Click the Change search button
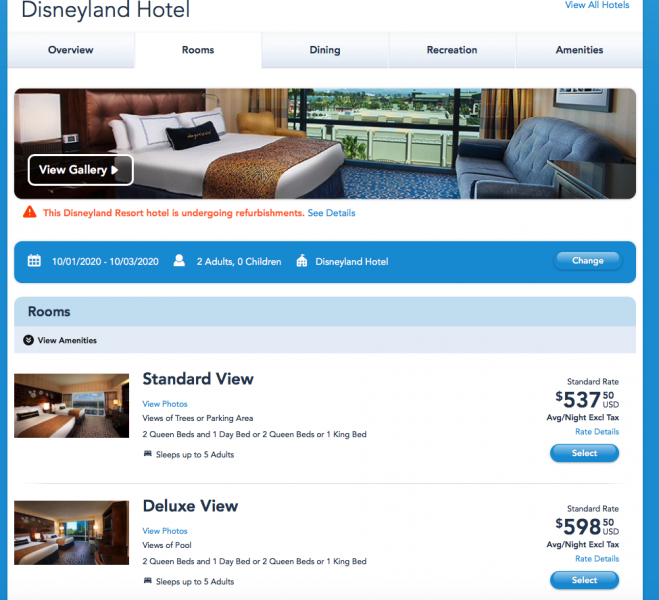 [588, 261]
